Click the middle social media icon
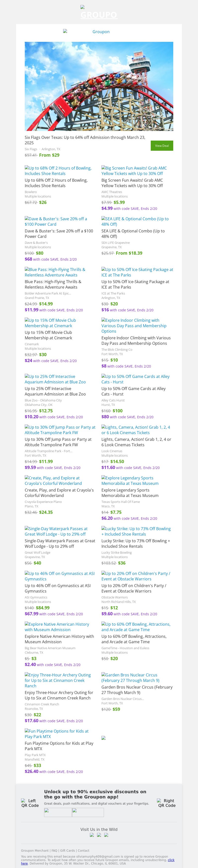 coord(99,835)
